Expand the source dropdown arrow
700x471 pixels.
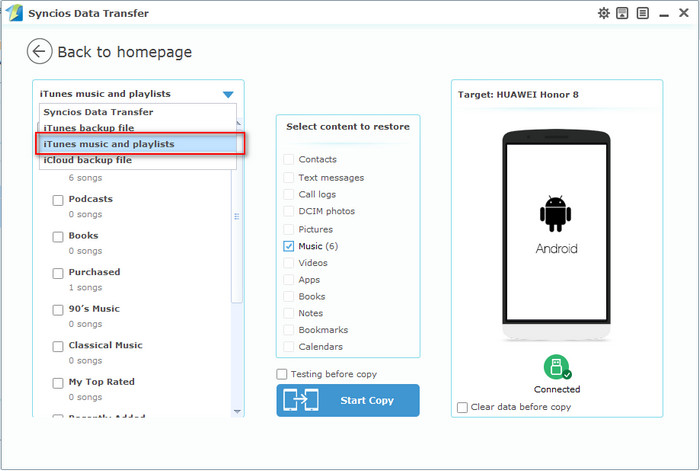[228, 94]
